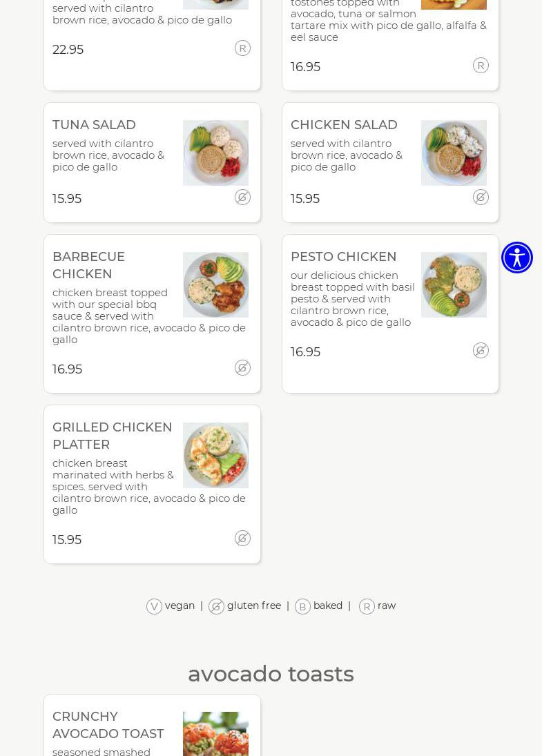Screen dimensions: 542x756
Task: Click gluten free icon on Grilled Chicken Platter
Action: click(242, 539)
